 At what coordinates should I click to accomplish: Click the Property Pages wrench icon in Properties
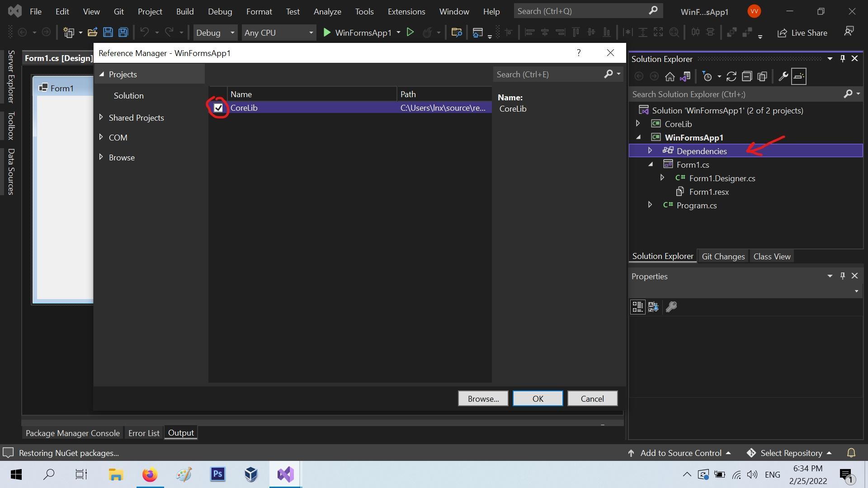pyautogui.click(x=671, y=307)
